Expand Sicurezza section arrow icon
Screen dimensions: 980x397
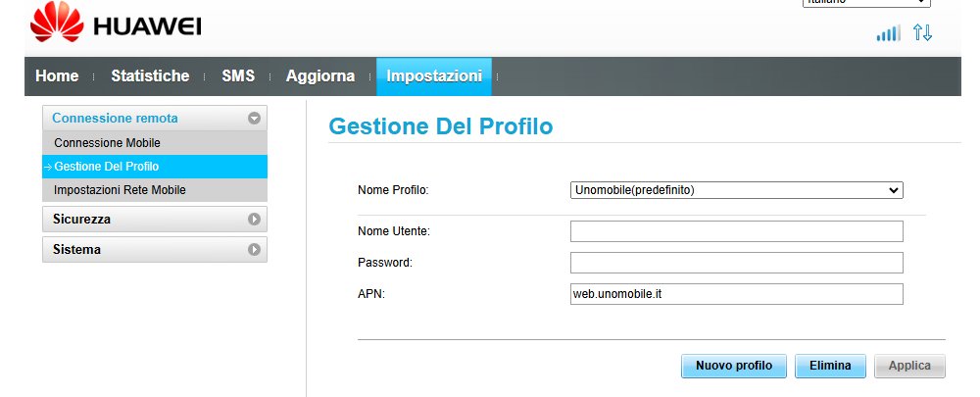coord(254,220)
